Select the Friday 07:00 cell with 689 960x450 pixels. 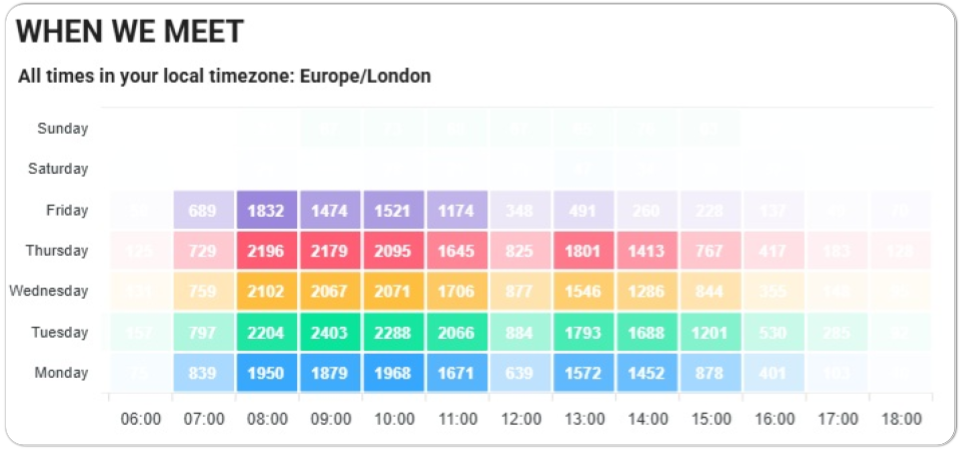click(x=204, y=210)
